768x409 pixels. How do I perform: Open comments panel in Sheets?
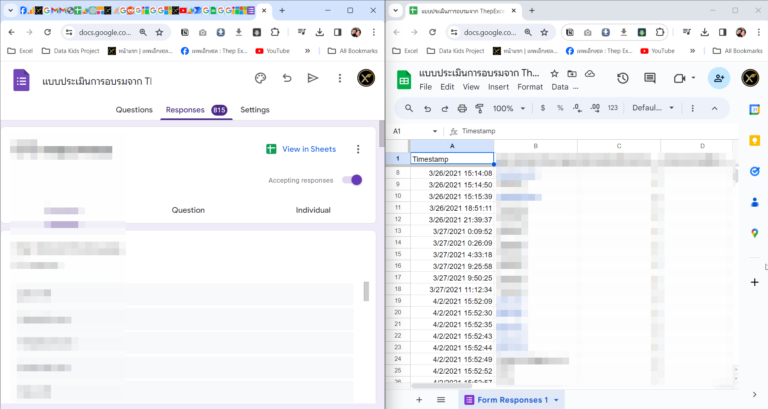click(x=650, y=78)
